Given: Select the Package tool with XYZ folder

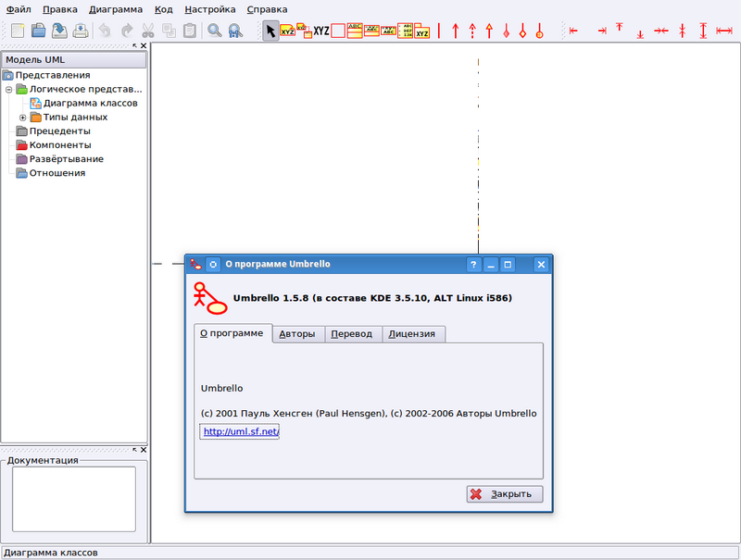Looking at the screenshot, I should pyautogui.click(x=422, y=31).
